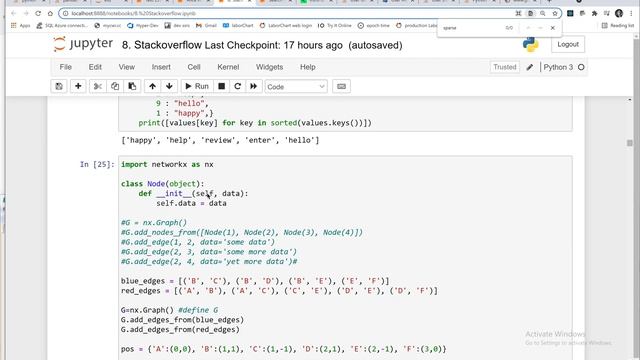Close the browser find bar
The image size is (640, 360).
click(x=553, y=28)
